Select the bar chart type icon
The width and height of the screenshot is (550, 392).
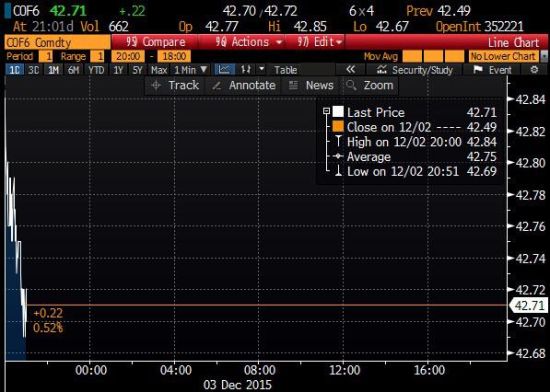[x=246, y=69]
